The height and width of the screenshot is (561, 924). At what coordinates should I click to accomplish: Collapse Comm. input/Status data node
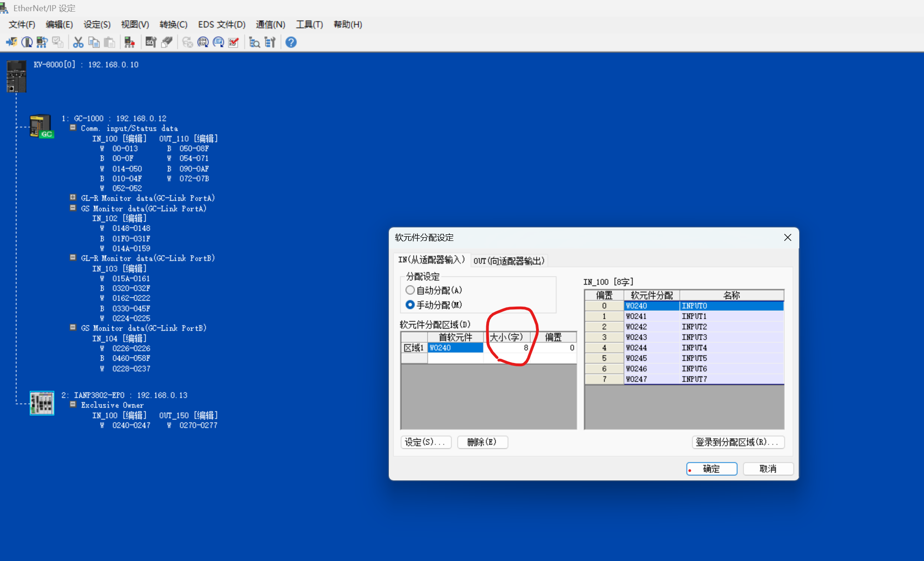tap(73, 128)
